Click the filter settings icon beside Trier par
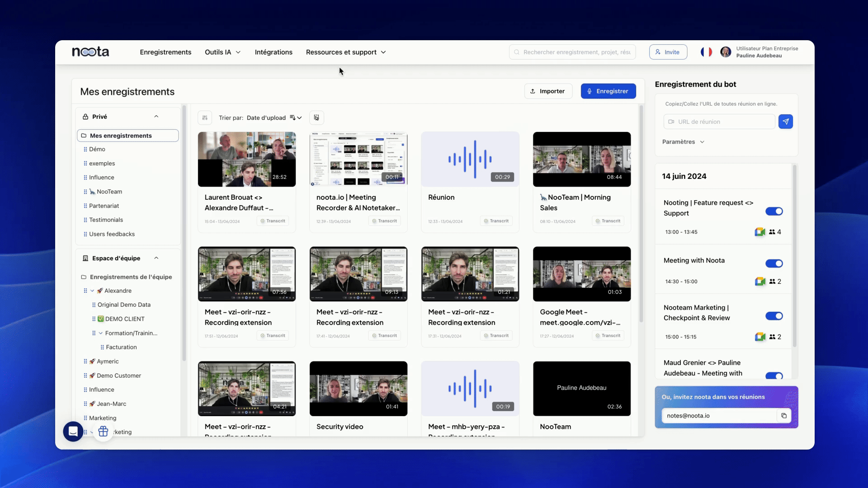 click(205, 118)
